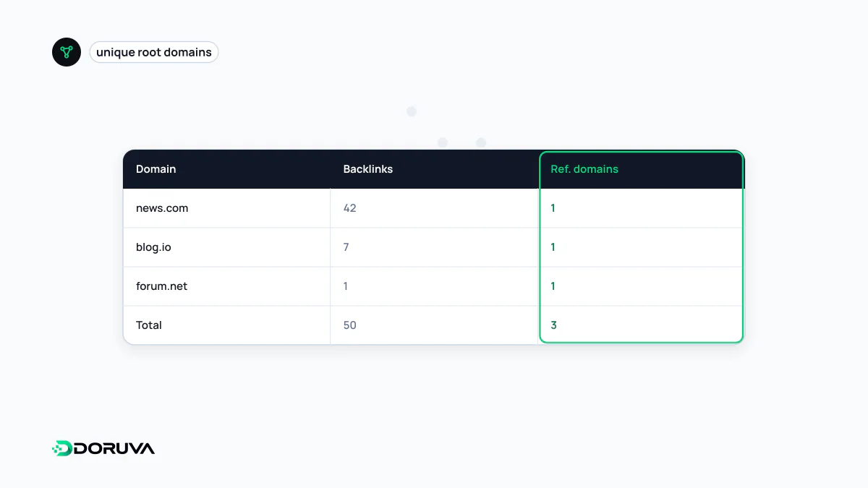Click the DORUVA brand text
Screen dimensions: 868x488
114,448
